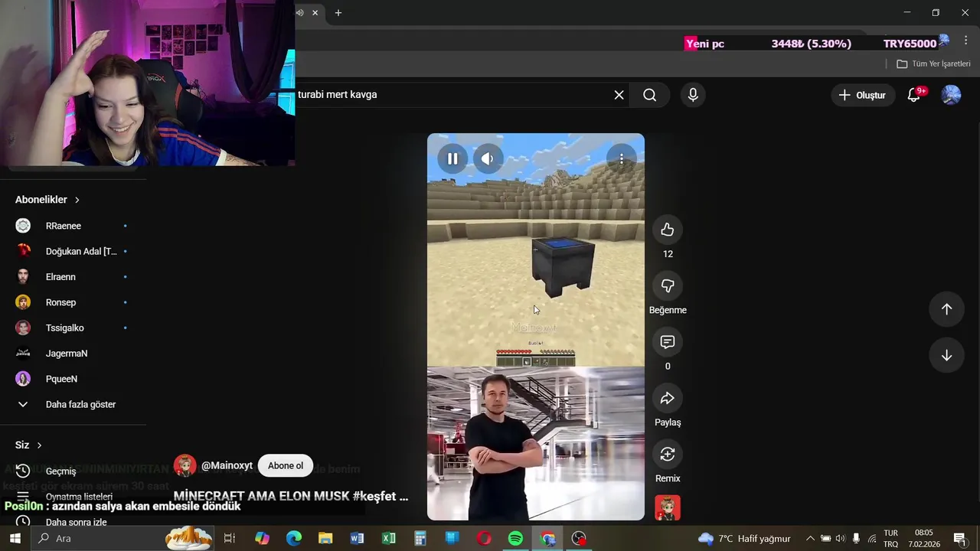Open the @Mainoxyt channel link
This screenshot has height=551, width=980.
[227, 465]
